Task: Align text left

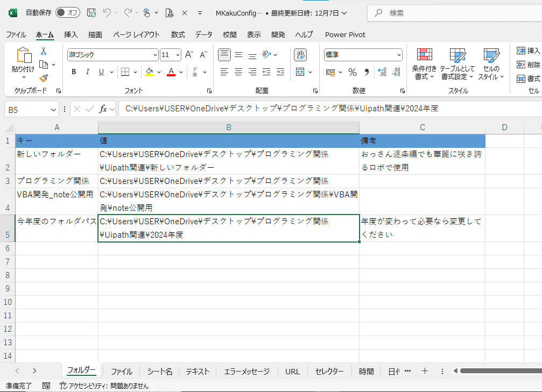Action: 224,72
